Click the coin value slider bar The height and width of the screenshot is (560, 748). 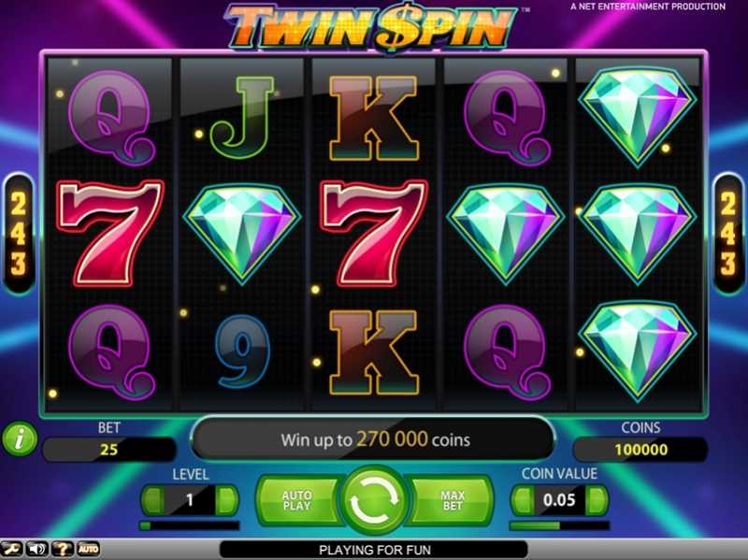pyautogui.click(x=559, y=525)
